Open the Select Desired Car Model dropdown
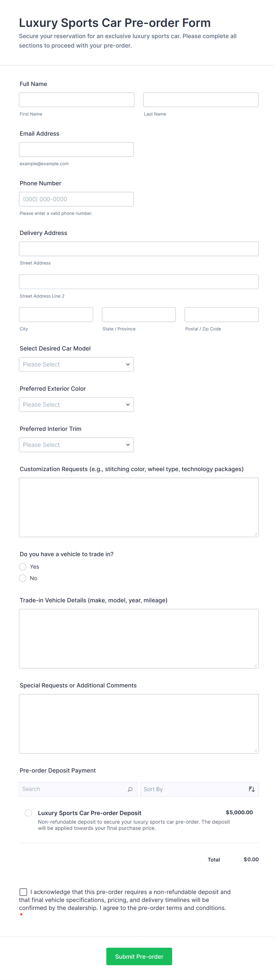The image size is (275, 980). (x=76, y=364)
